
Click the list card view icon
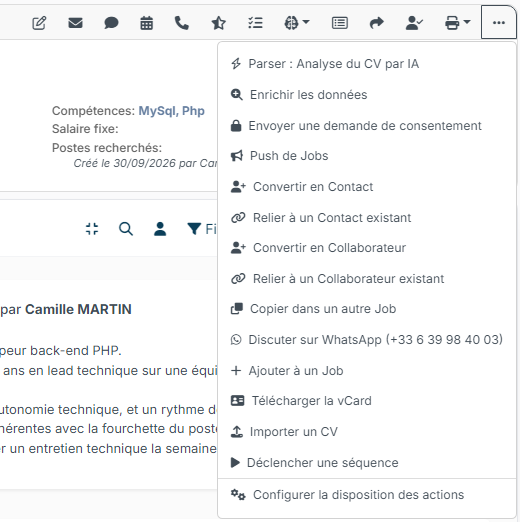point(340,23)
